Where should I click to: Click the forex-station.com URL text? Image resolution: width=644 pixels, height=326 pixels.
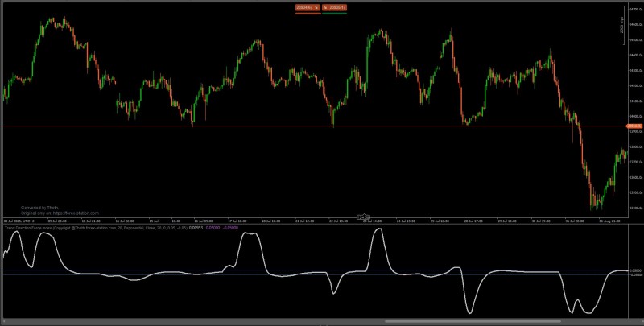[x=76, y=213]
